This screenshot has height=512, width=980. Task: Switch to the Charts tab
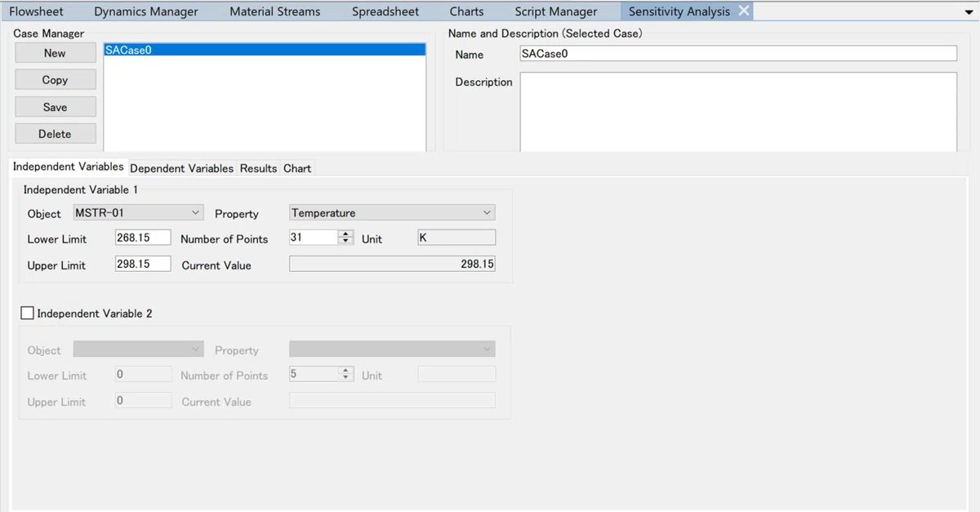coord(466,11)
